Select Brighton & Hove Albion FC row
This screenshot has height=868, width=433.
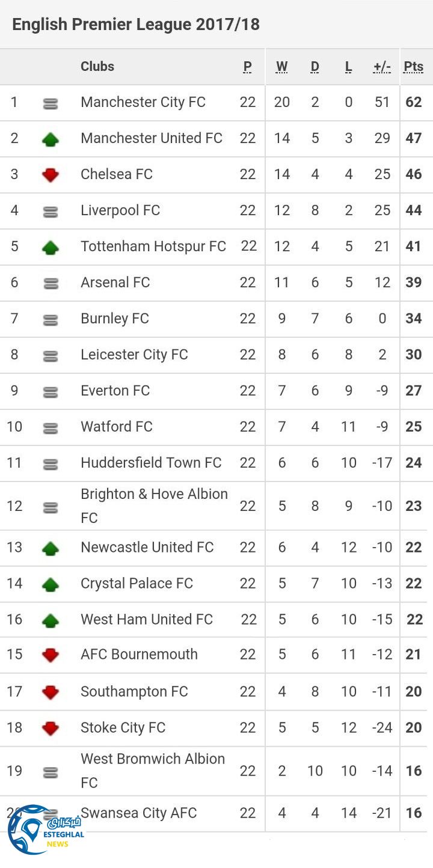coord(154,506)
